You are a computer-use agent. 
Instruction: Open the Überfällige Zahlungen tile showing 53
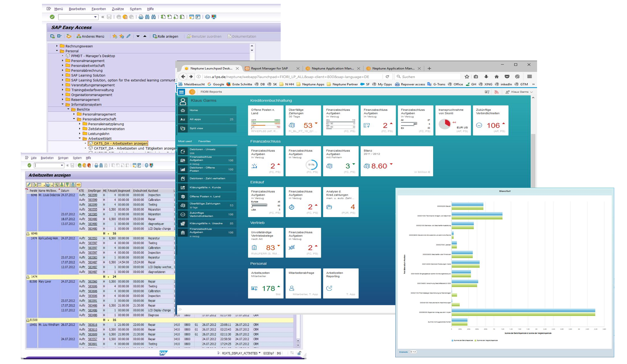point(303,120)
